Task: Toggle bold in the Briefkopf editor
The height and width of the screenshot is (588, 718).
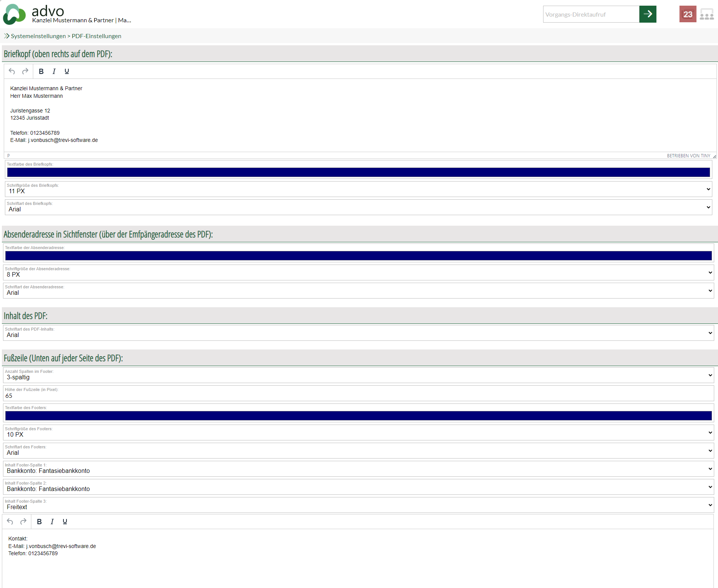Action: click(x=41, y=71)
